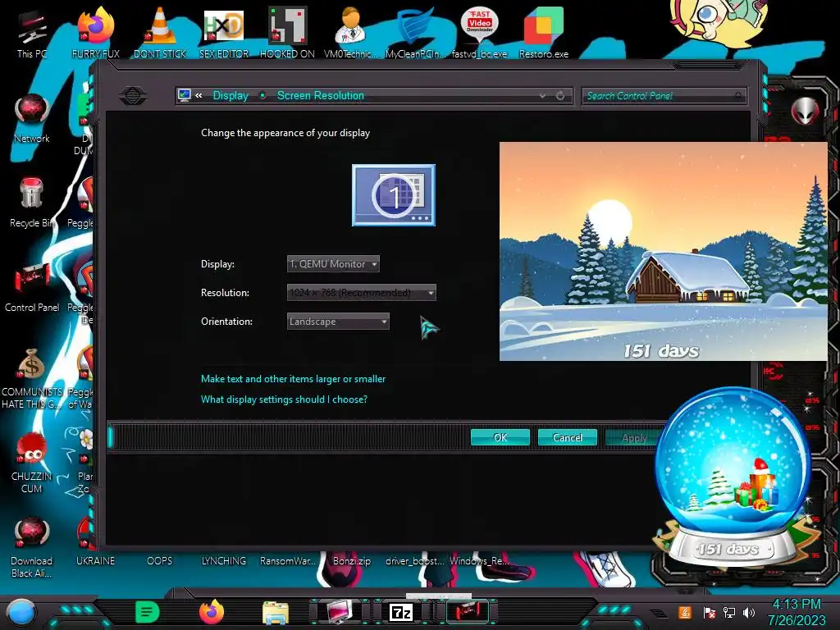The image size is (840, 630).
Task: Switch to 7-Zip taskbar button
Action: pyautogui.click(x=401, y=612)
